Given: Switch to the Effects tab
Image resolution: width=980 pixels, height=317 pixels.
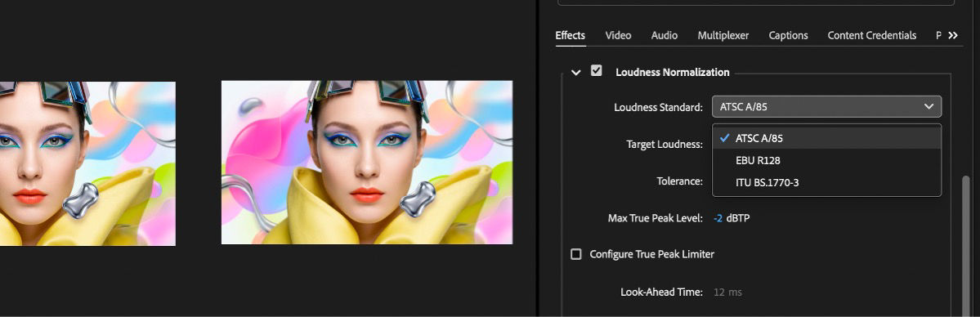Looking at the screenshot, I should tap(570, 36).
